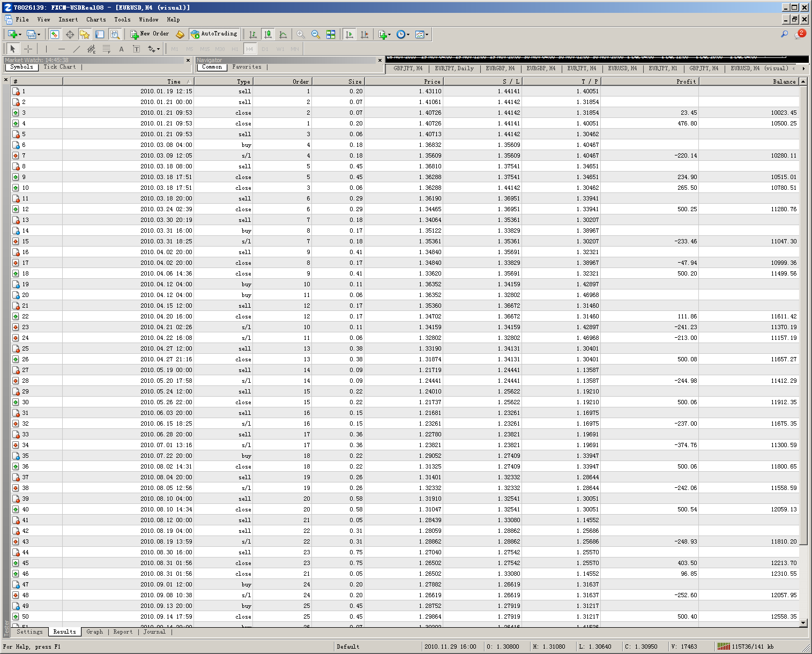Select the equidistant channel tool

(x=92, y=49)
